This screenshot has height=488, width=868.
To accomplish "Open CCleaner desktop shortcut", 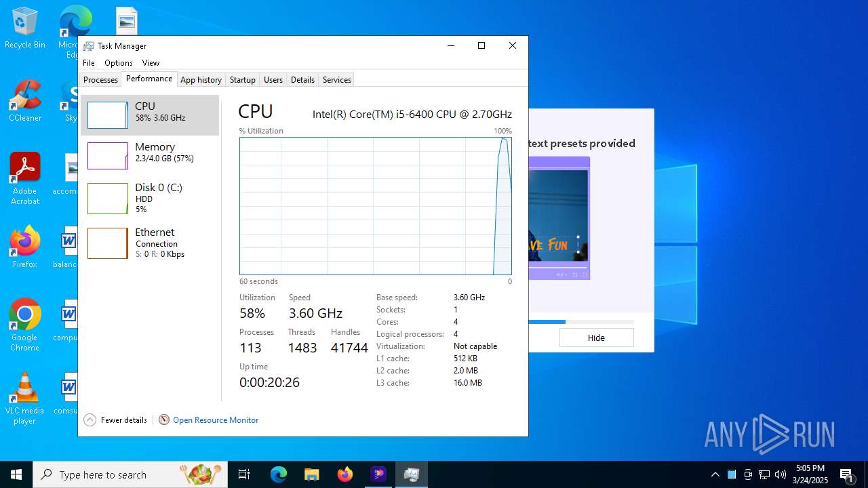I will (x=25, y=101).
